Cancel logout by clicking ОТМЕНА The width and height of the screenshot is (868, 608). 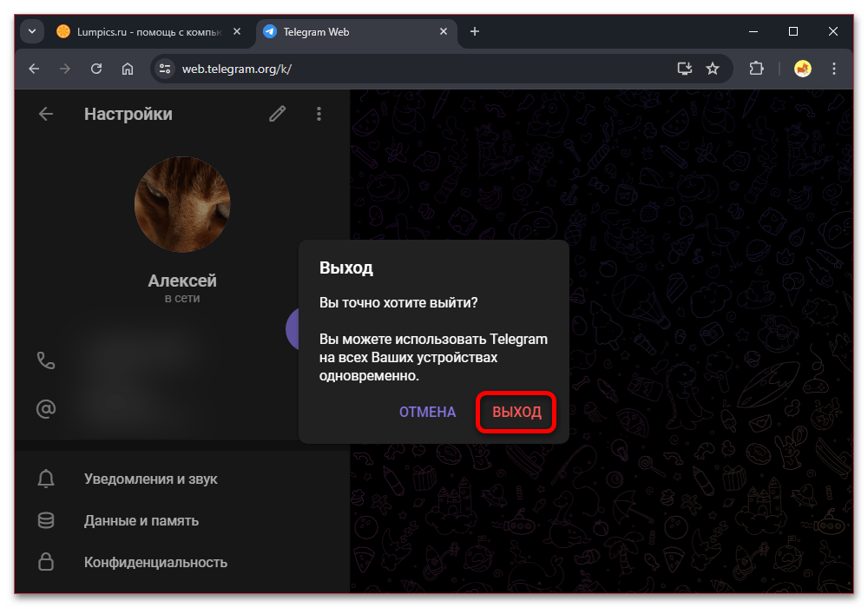click(x=427, y=412)
